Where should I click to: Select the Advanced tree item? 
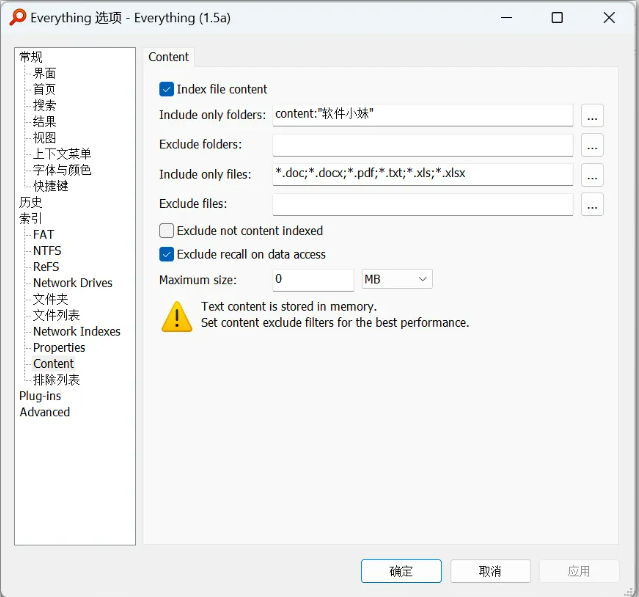coord(45,412)
